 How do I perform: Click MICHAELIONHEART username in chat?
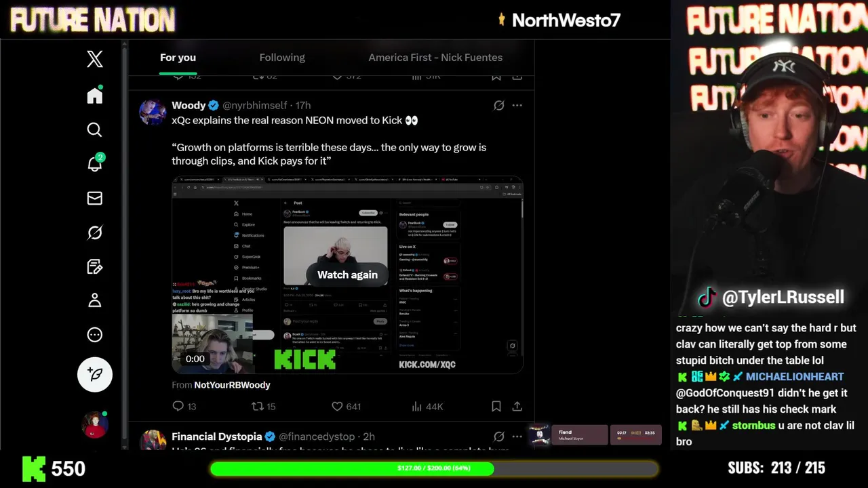[x=795, y=377]
